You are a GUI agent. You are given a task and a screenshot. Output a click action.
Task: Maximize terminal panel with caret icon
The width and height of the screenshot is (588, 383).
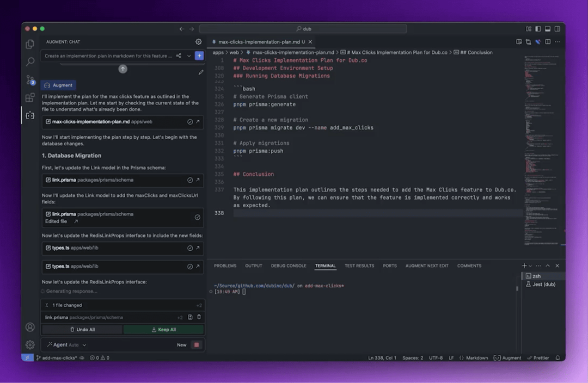click(x=548, y=265)
